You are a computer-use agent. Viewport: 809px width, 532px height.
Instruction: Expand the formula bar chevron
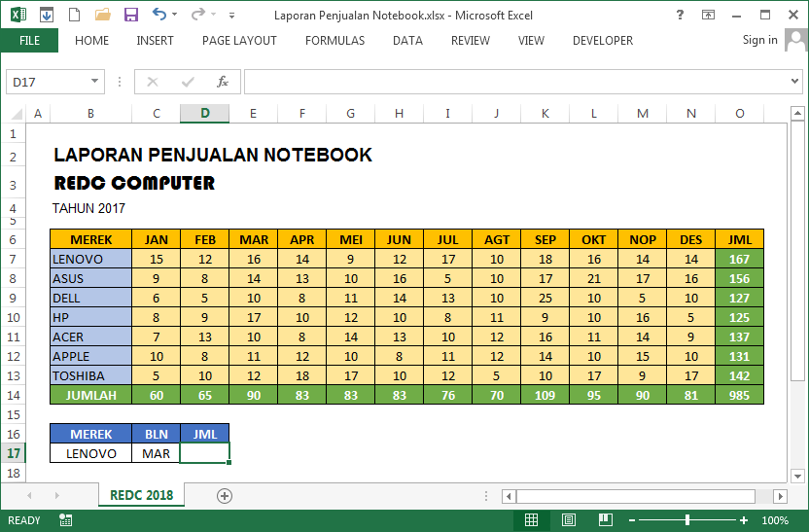794,81
